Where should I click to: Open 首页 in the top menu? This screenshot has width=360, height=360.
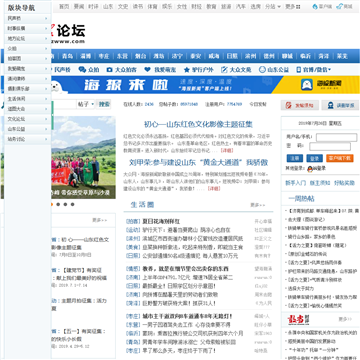tap(64, 6)
